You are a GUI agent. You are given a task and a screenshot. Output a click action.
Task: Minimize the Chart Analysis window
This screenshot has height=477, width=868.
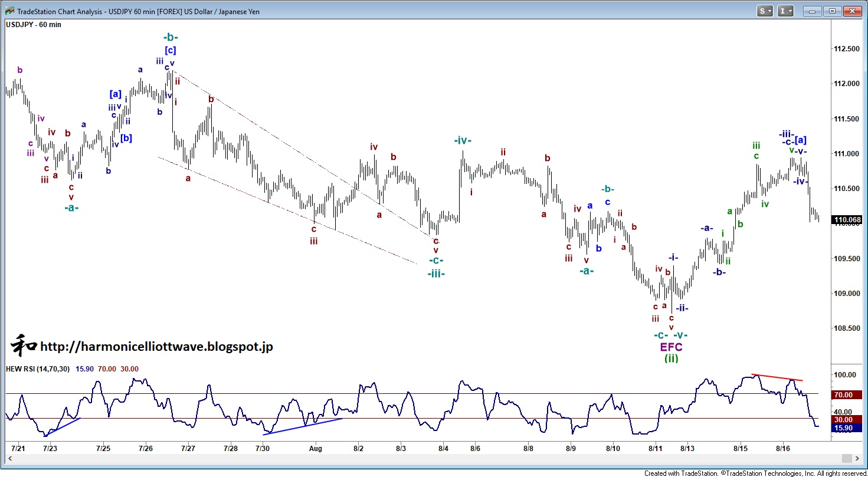813,11
